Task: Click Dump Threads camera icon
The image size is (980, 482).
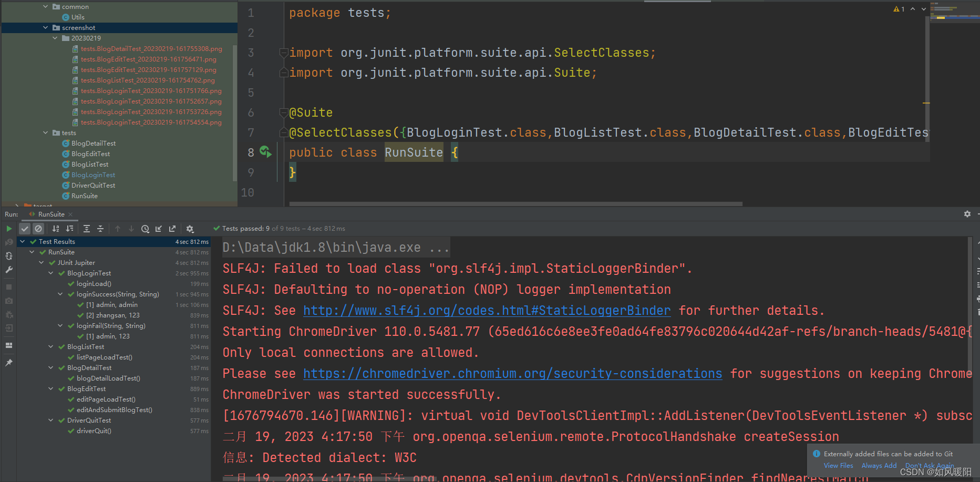Action: coord(9,301)
